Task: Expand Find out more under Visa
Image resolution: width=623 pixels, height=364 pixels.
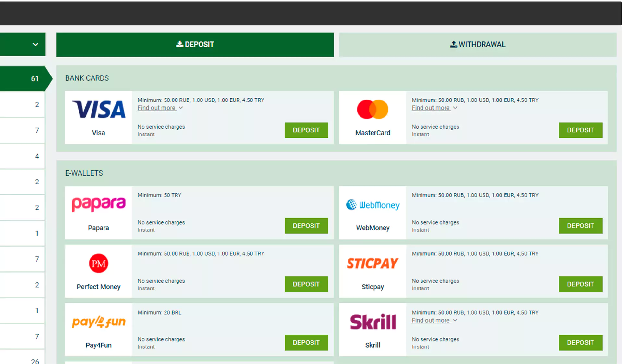Action: [160, 108]
